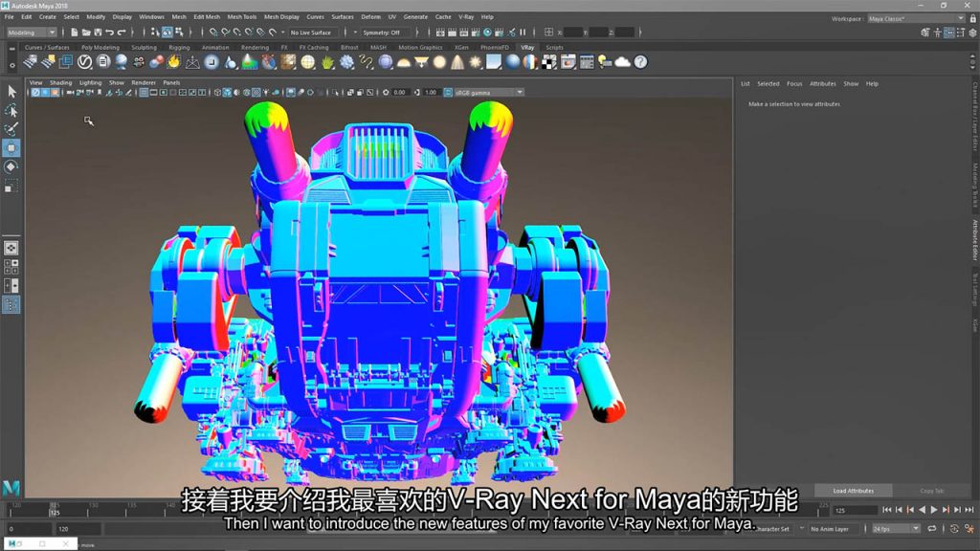Click the spot light cone shelf icon
This screenshot has width=980, height=551.
457,62
